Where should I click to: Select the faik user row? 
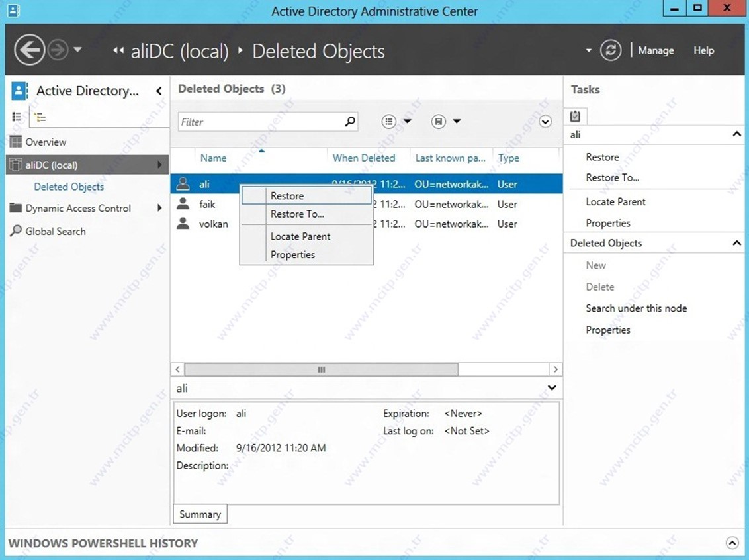367,204
